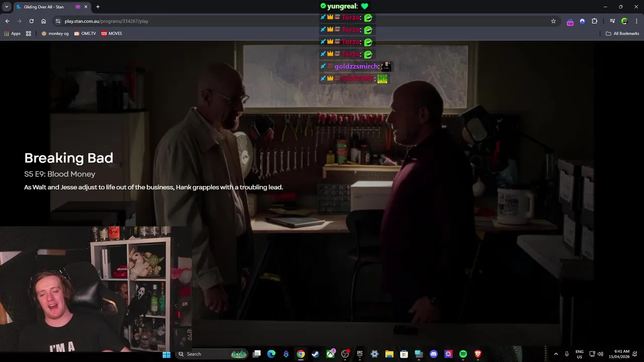Click the browser forward arrow
Viewport: 644px width, 362px height.
[x=19, y=21]
